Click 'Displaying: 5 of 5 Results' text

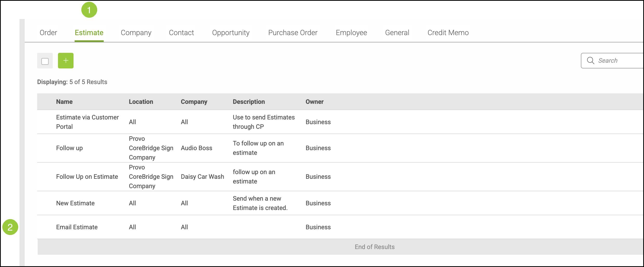tap(72, 82)
